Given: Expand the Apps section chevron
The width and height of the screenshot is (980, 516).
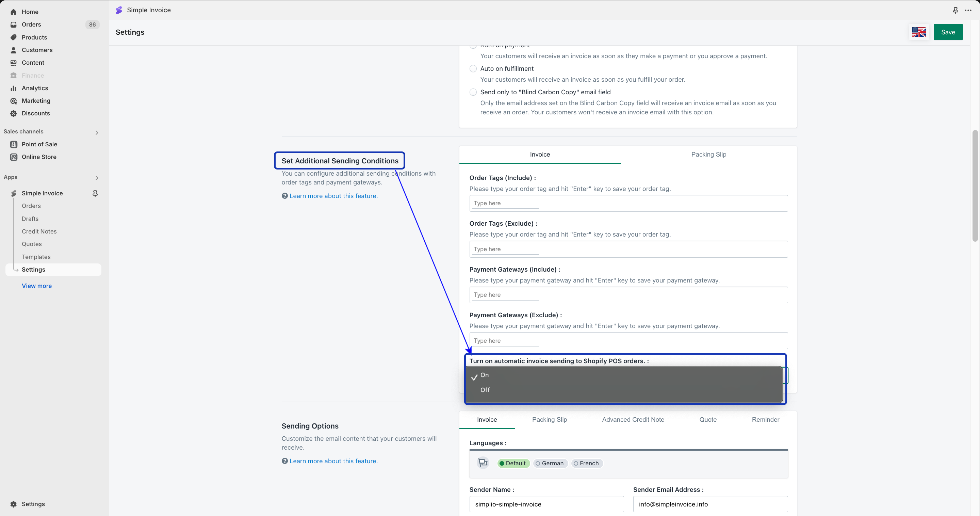Looking at the screenshot, I should 97,178.
